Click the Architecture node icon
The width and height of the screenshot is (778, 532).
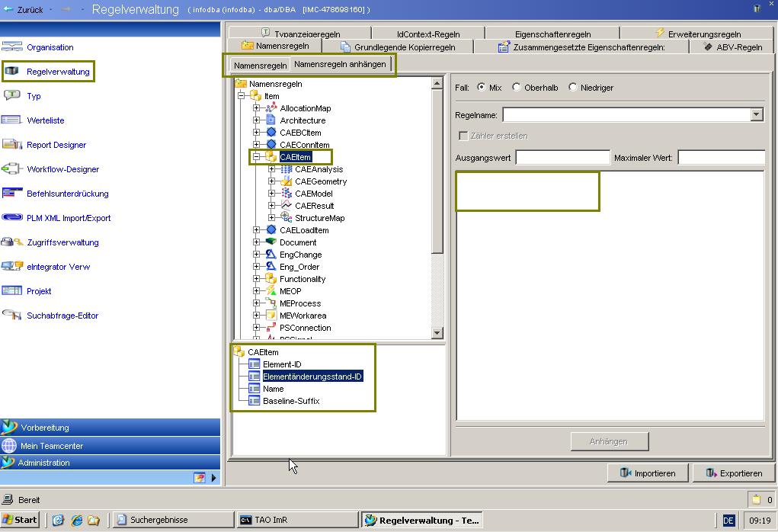tap(271, 120)
